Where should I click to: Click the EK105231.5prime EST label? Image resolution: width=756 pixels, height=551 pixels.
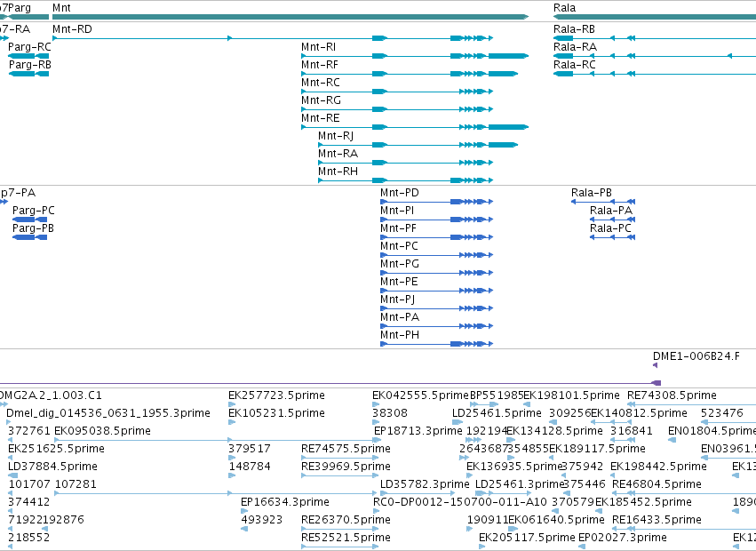coord(277,413)
